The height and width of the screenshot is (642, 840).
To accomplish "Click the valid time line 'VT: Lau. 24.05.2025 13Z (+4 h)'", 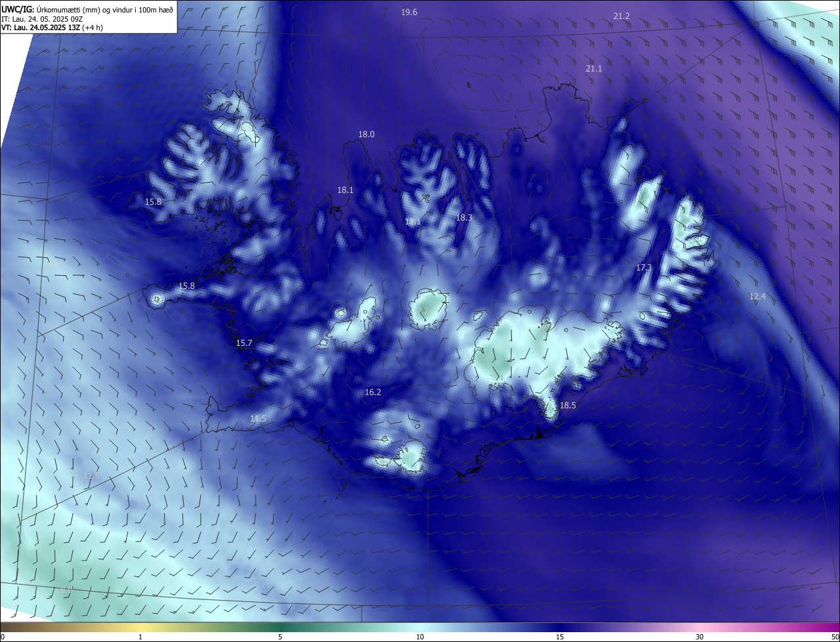I will pos(52,28).
